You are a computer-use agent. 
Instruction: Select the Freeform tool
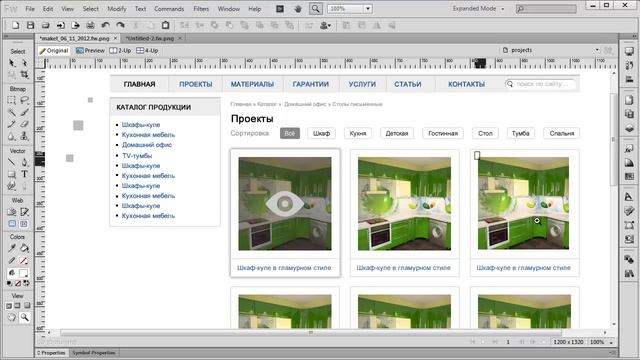12,186
